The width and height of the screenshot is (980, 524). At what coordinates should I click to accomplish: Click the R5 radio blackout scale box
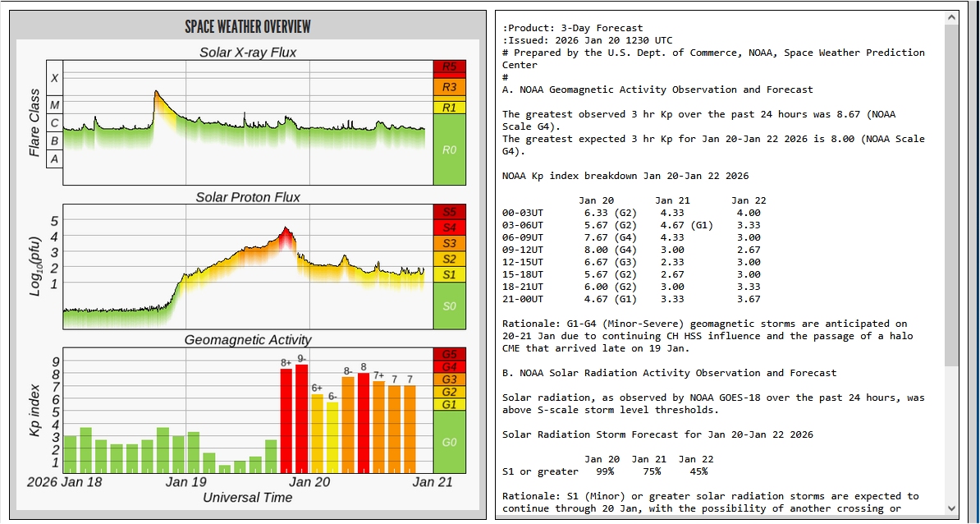(x=449, y=67)
